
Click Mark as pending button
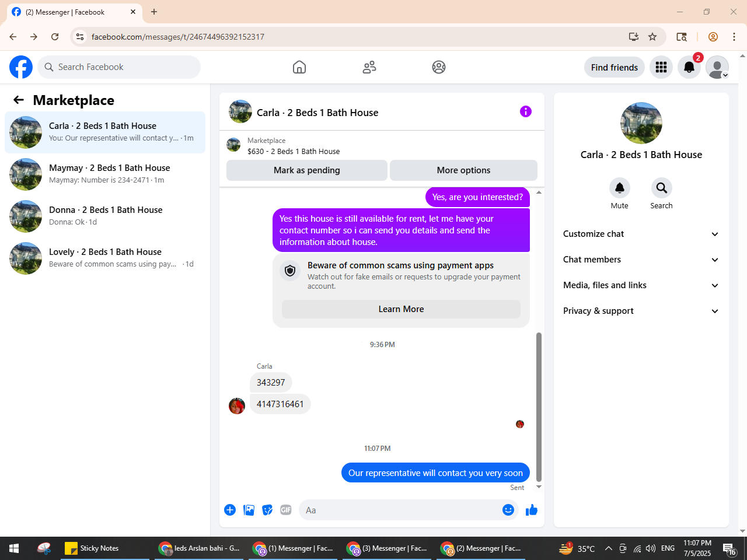[x=307, y=170]
